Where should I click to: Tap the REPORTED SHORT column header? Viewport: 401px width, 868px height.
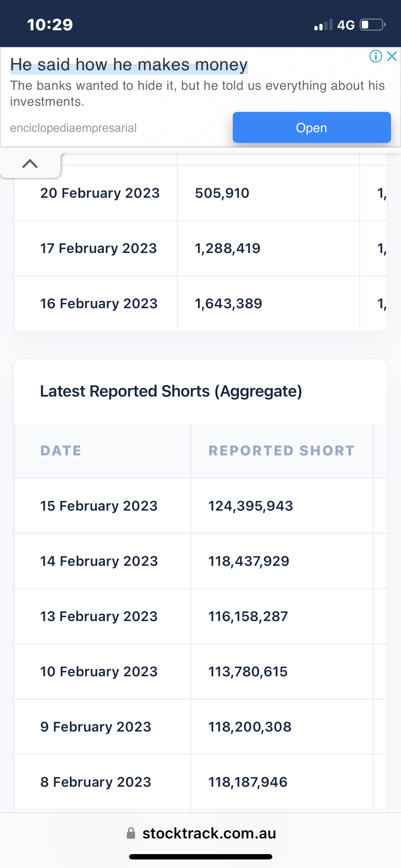282,451
